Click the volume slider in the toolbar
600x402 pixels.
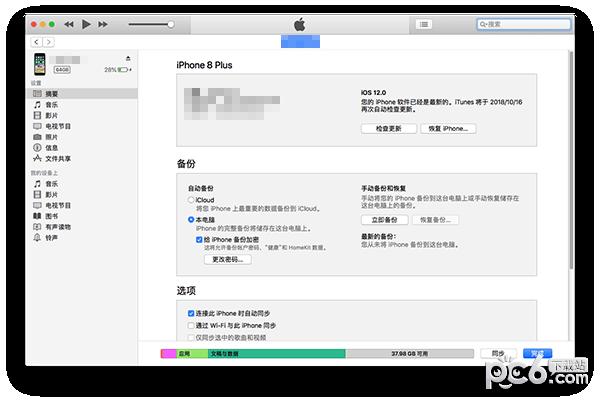tap(151, 23)
